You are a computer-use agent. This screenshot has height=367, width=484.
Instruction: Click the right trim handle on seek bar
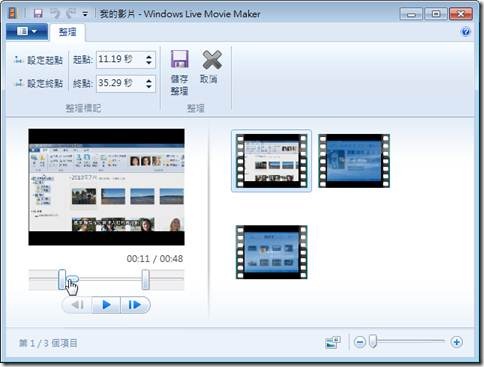pos(145,279)
